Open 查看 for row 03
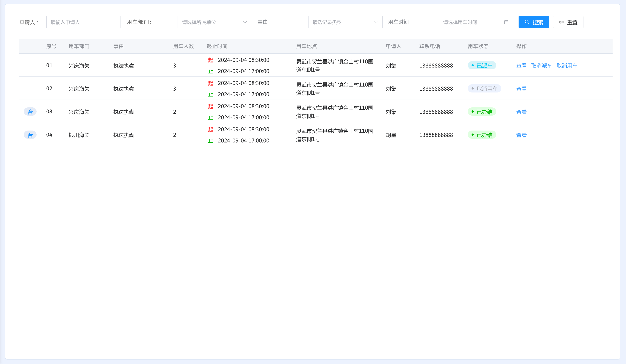 pyautogui.click(x=521, y=112)
